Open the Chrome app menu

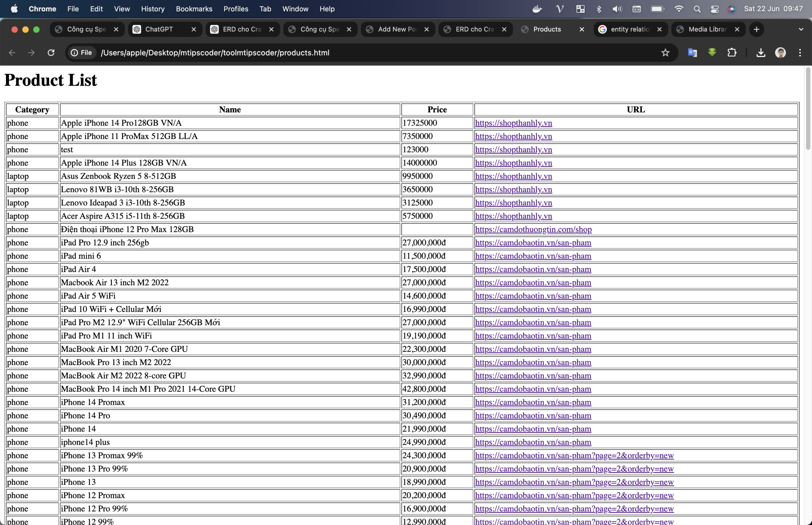(42, 9)
